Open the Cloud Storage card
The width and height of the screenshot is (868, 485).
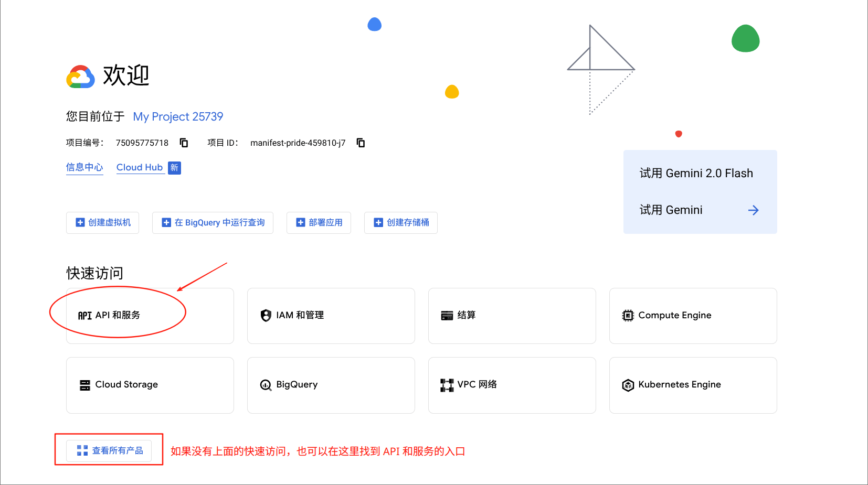pos(150,385)
